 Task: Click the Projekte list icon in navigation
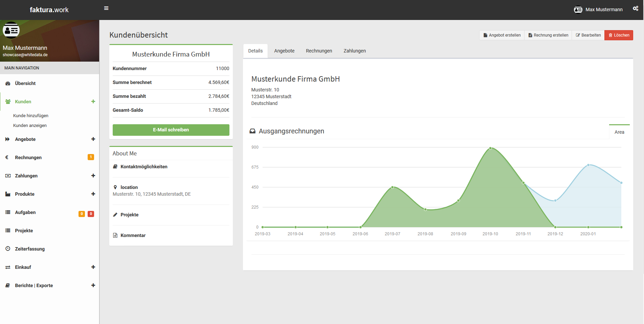pyautogui.click(x=8, y=231)
